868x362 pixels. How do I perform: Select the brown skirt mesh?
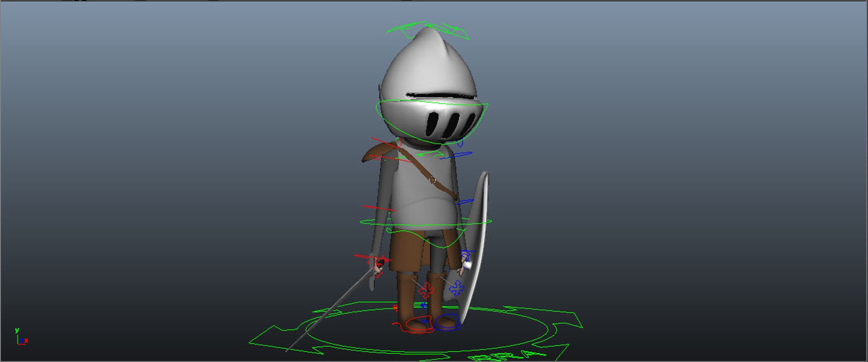407,251
